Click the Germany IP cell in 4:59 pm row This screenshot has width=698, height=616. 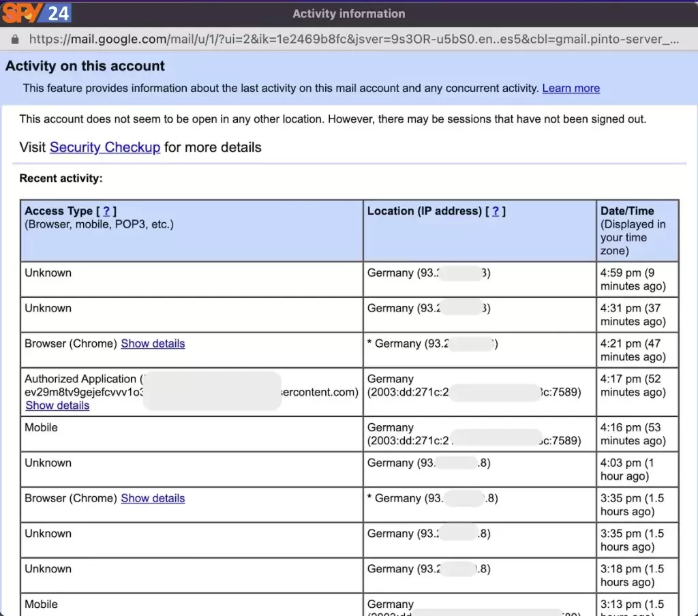point(479,279)
